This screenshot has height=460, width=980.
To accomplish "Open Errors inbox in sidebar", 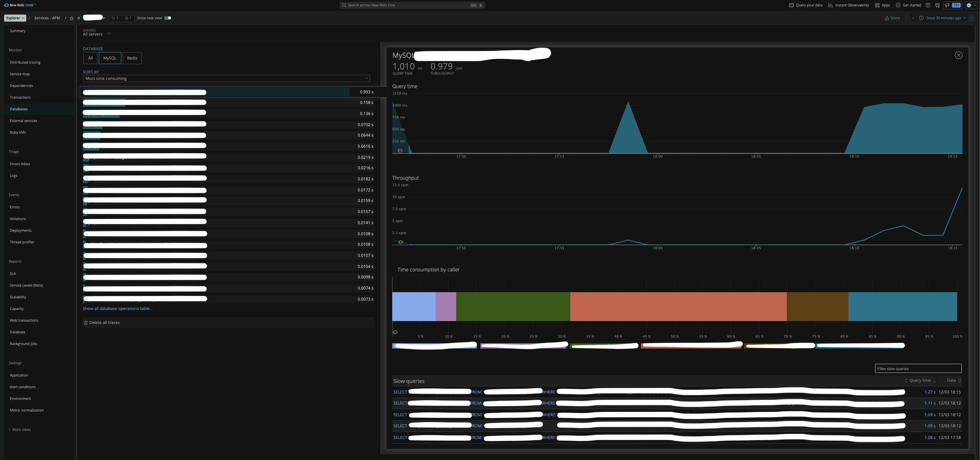I will (20, 164).
